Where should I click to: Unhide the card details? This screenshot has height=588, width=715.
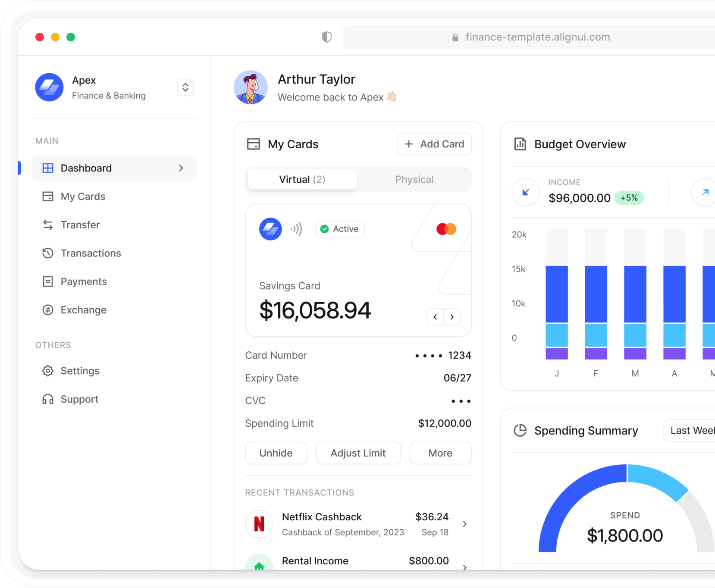pyautogui.click(x=276, y=453)
